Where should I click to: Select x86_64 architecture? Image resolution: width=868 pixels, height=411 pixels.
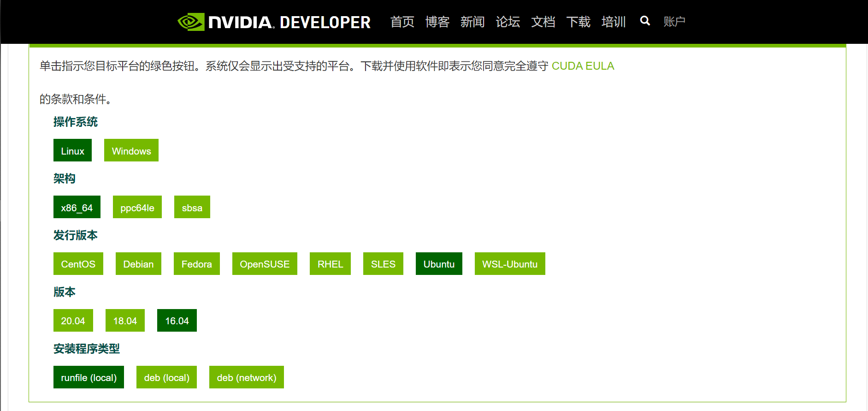click(x=77, y=207)
